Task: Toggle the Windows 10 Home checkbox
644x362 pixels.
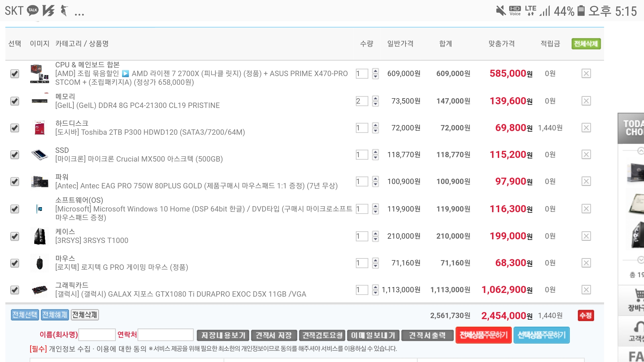Action: 14,209
